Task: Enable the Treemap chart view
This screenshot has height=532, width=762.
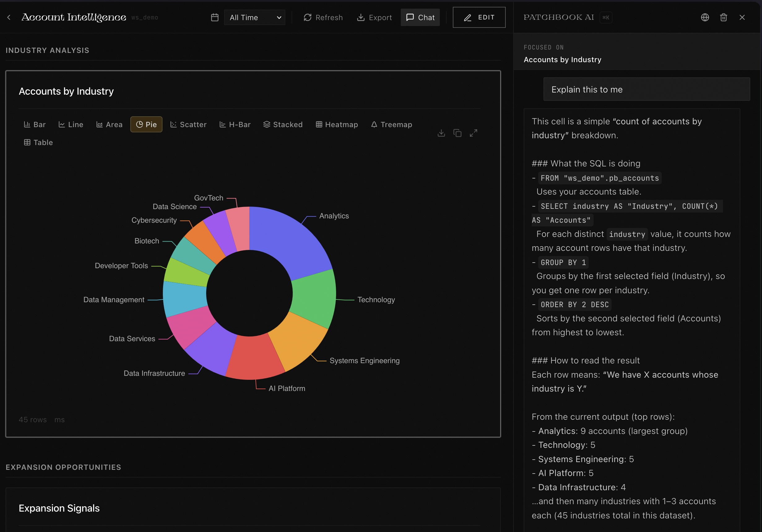Action: click(x=391, y=124)
